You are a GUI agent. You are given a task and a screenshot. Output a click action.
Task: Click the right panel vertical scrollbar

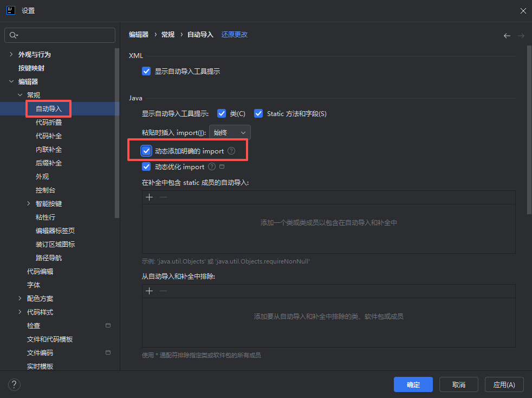(x=529, y=130)
